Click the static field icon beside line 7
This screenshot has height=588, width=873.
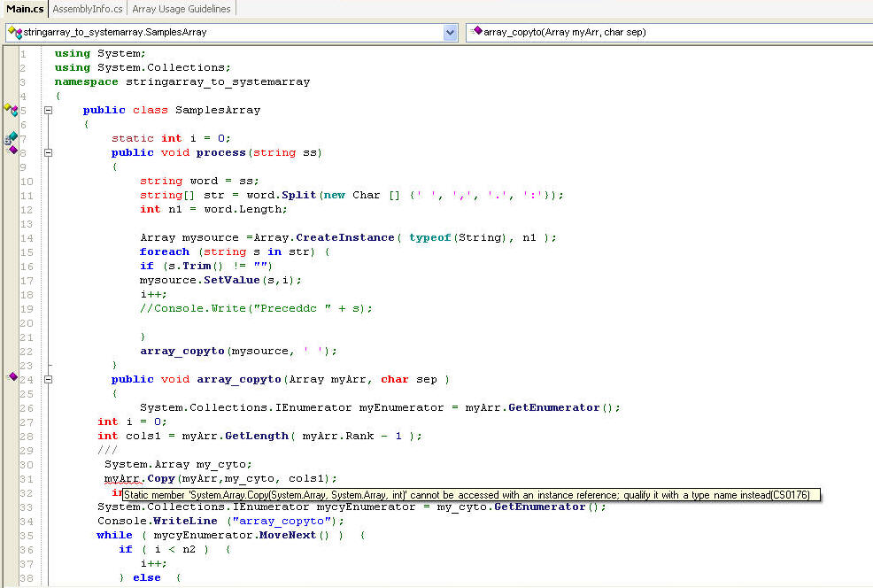click(11, 138)
